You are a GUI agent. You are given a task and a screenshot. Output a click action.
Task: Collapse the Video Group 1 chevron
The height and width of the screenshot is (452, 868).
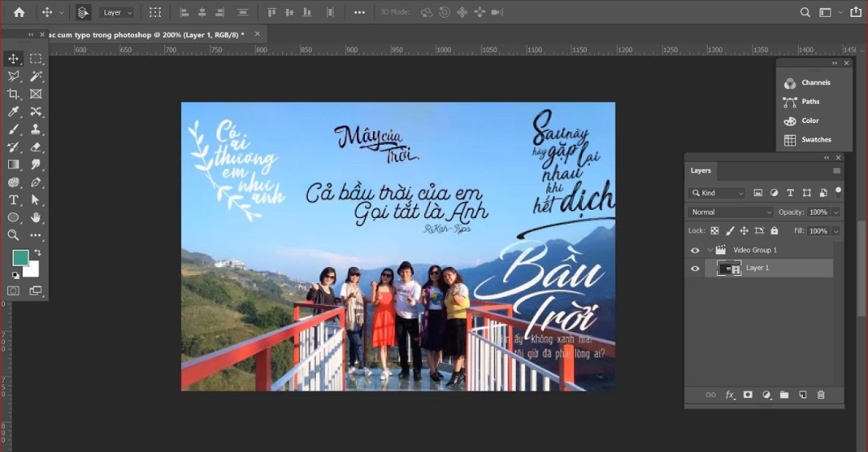click(x=710, y=250)
